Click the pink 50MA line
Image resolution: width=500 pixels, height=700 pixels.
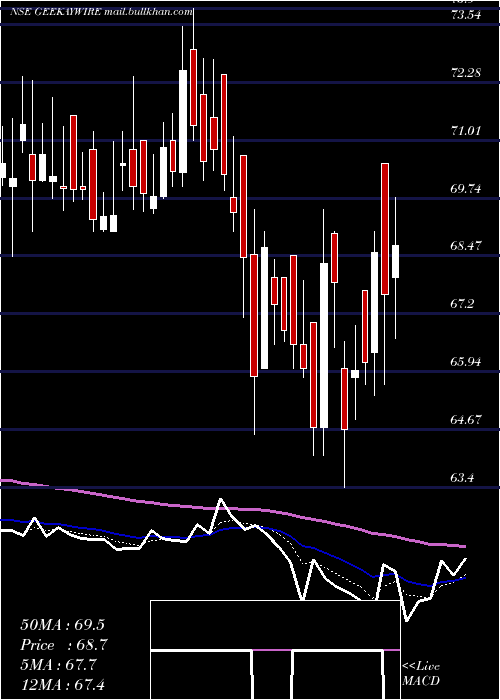click(232, 509)
